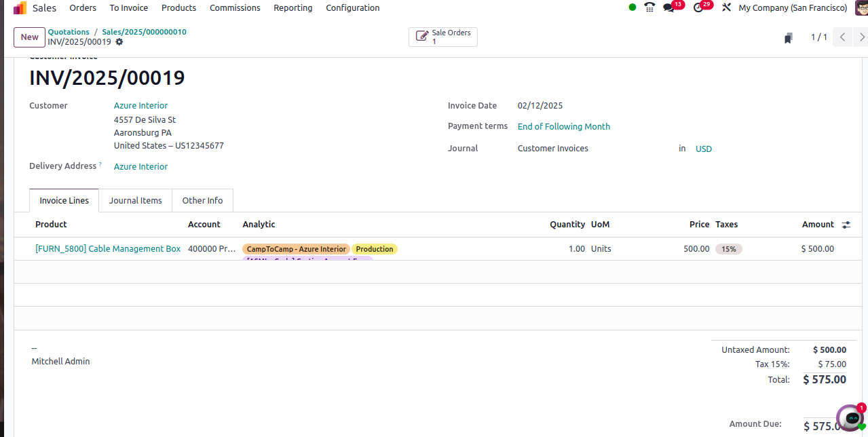The image size is (868, 437).
Task: Open the activities clock icon
Action: (699, 8)
